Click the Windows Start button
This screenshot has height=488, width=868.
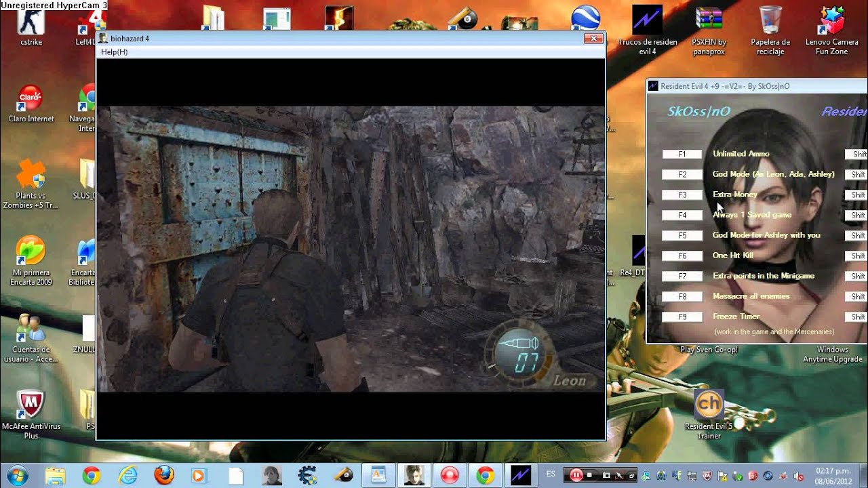[18, 475]
